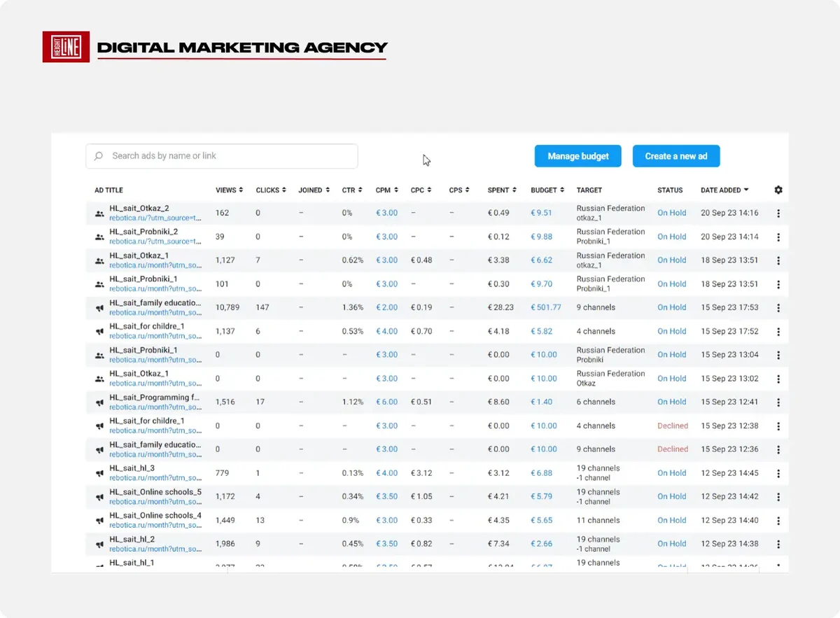
Task: Open three-dot menu for HL_sait_Probniki_2 row
Action: point(778,237)
